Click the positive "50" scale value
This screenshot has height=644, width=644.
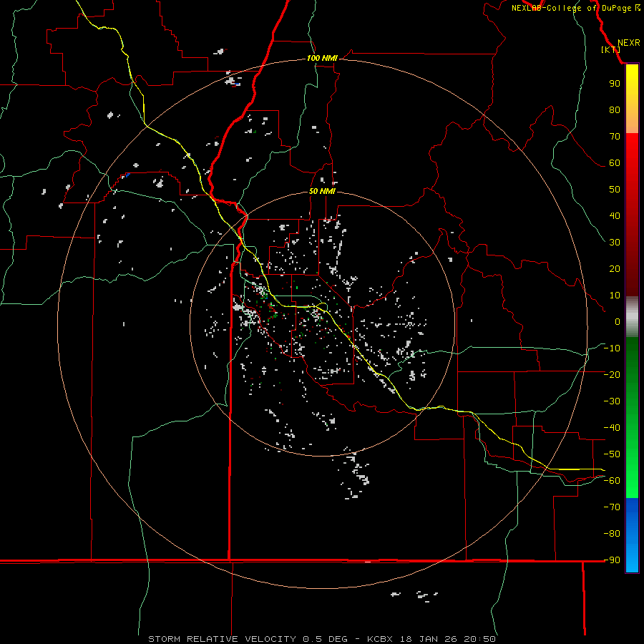[x=615, y=190]
